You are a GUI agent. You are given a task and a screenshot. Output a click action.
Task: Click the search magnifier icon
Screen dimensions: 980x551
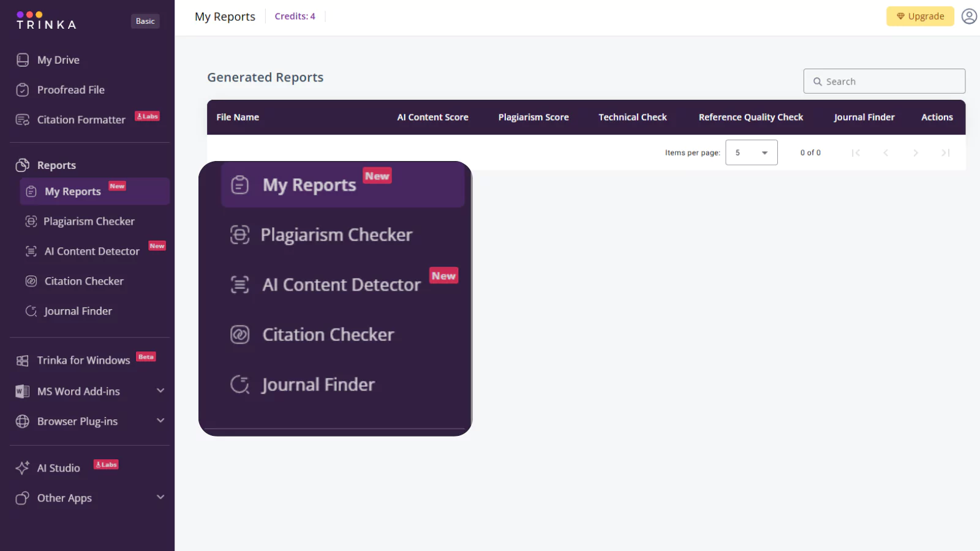(x=817, y=81)
